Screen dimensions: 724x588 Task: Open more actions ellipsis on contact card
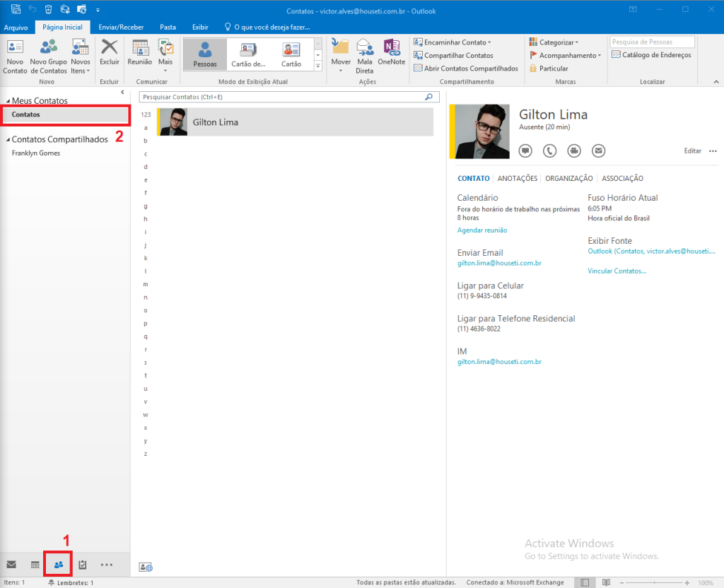coord(713,151)
